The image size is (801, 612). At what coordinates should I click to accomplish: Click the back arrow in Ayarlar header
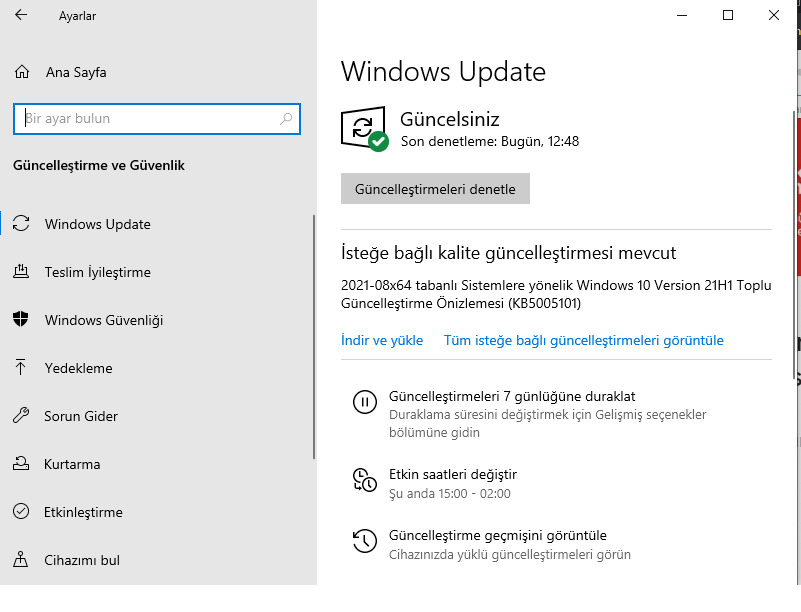tap(22, 16)
